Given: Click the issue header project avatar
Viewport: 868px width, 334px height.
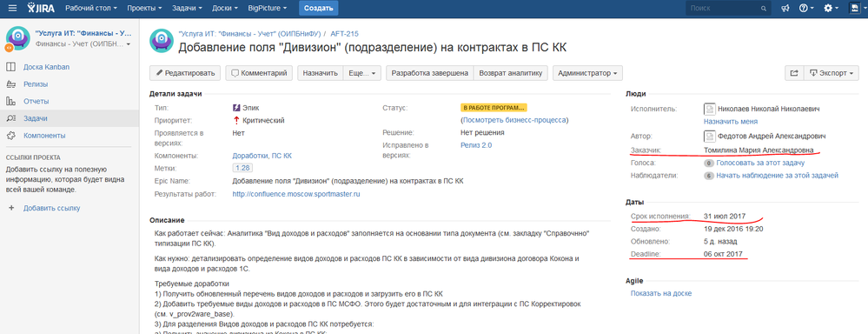Looking at the screenshot, I should (161, 41).
